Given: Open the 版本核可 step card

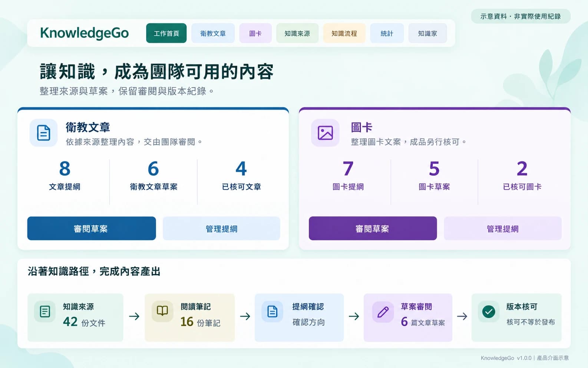Looking at the screenshot, I should [x=516, y=318].
